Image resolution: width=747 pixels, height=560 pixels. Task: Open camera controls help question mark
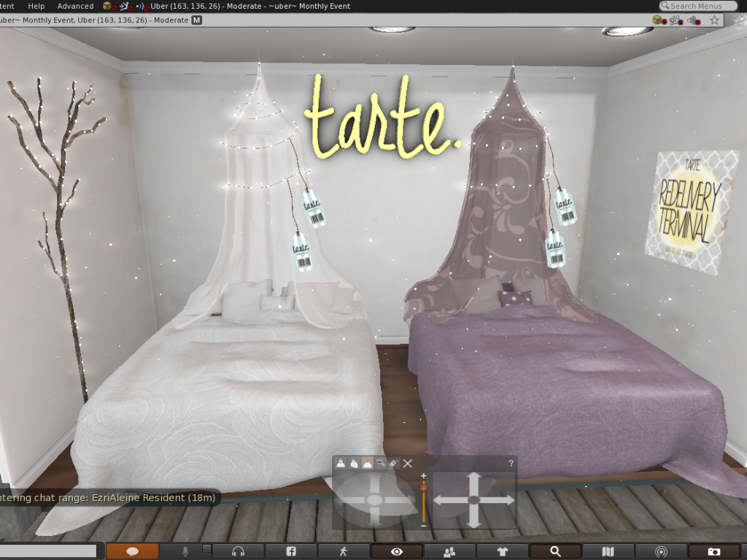click(511, 463)
